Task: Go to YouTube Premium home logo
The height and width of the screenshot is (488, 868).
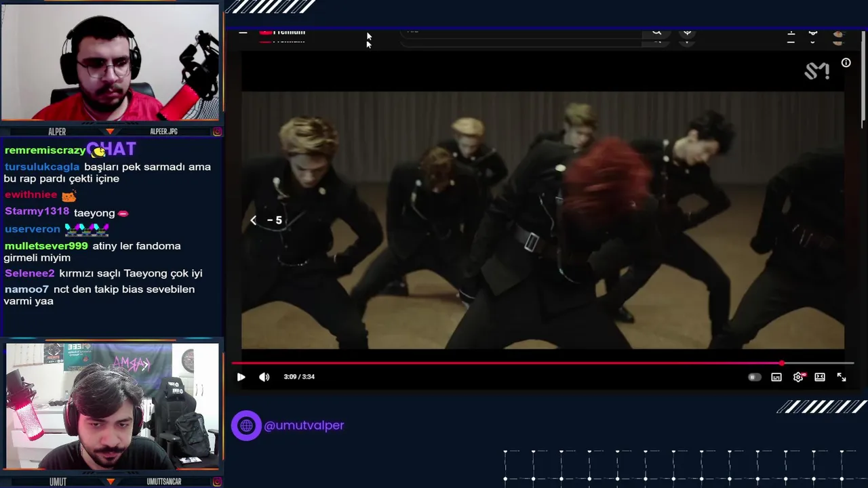Action: (282, 33)
